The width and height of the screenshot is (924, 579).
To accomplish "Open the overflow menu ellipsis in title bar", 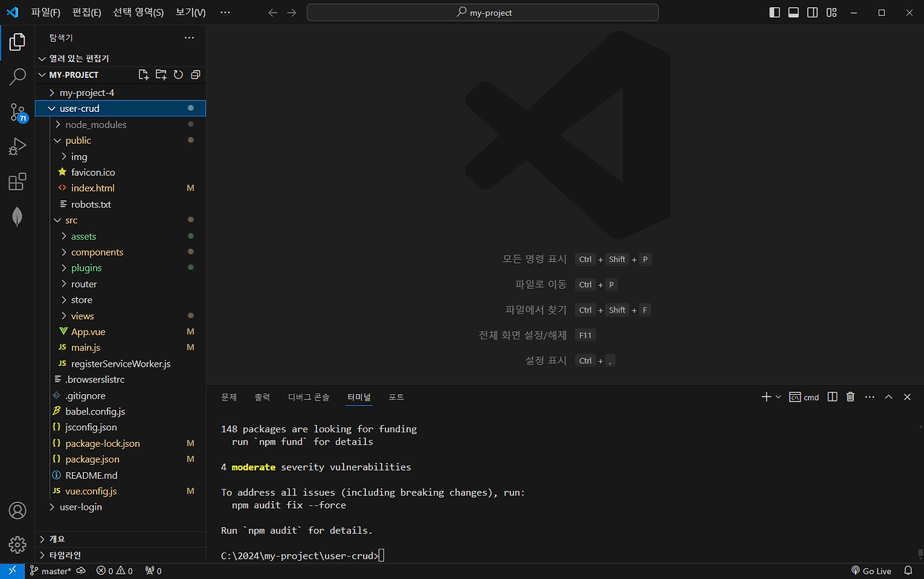I will click(x=225, y=12).
